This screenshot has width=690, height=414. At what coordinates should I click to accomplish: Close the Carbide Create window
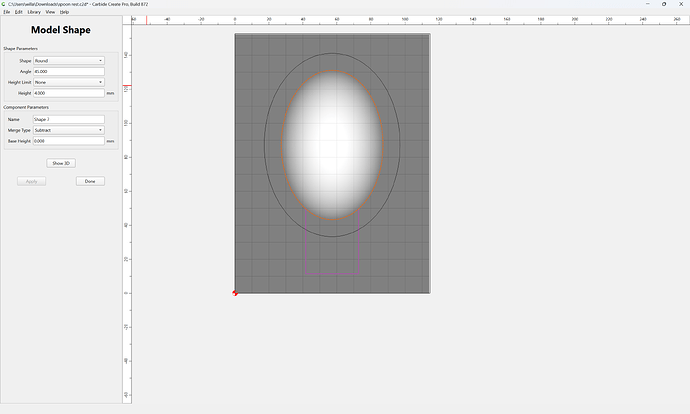coord(681,4)
